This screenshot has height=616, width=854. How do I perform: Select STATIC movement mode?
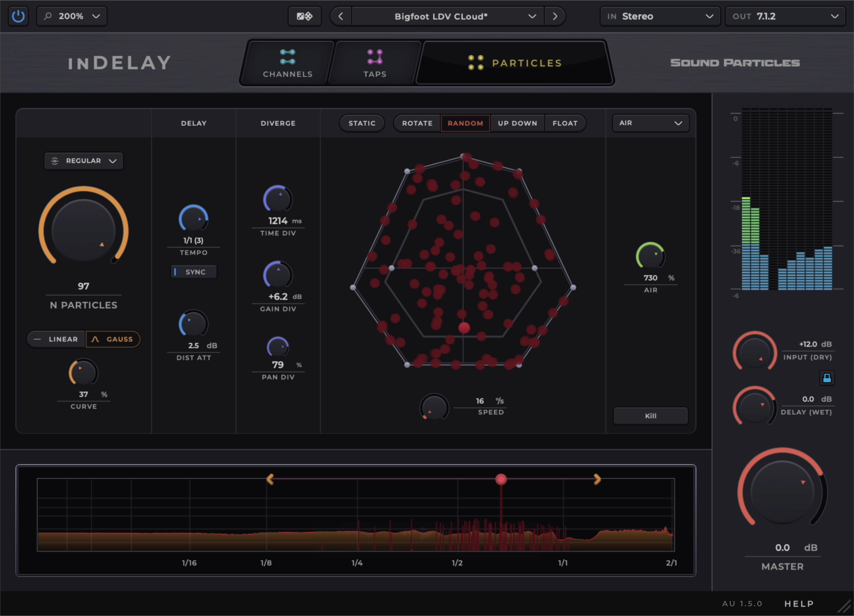[362, 123]
